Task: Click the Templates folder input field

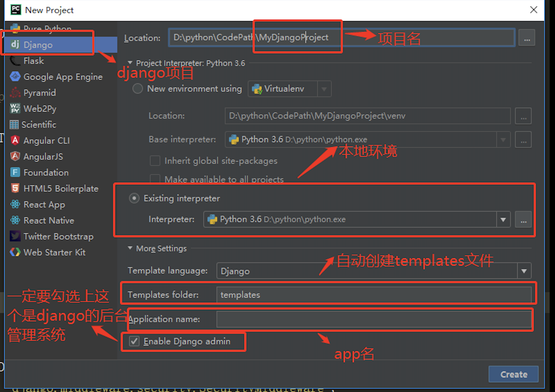Action: point(374,295)
